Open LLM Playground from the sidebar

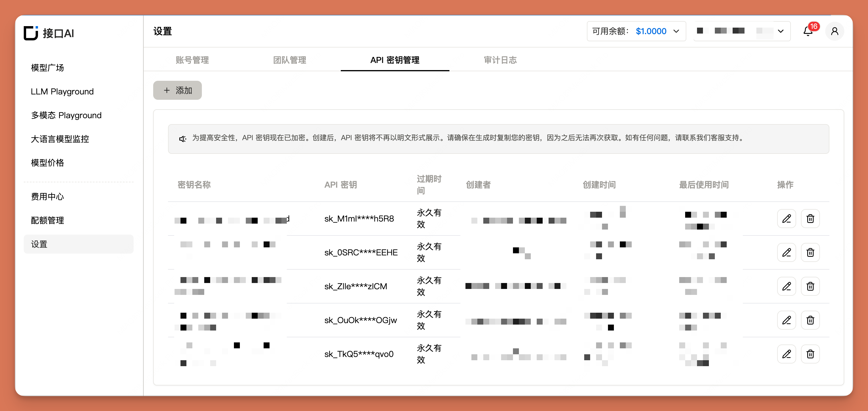[x=62, y=91]
